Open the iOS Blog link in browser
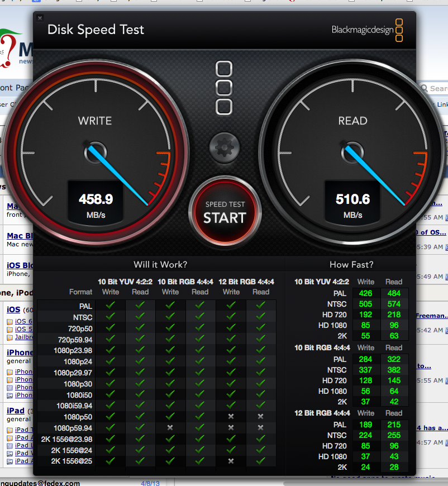 pos(20,265)
